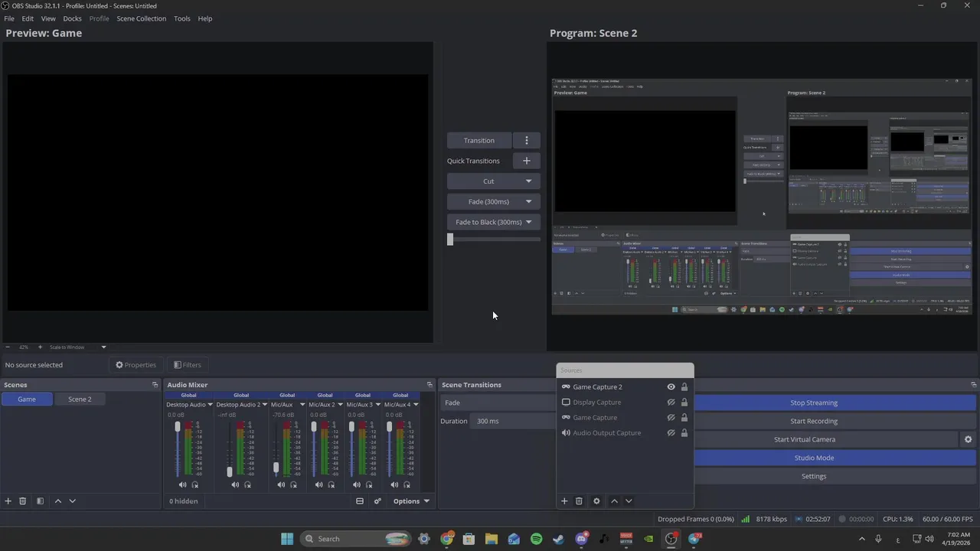Viewport: 980px width, 551px height.
Task: Mute Desktop Audio speaker icon
Action: (x=182, y=484)
